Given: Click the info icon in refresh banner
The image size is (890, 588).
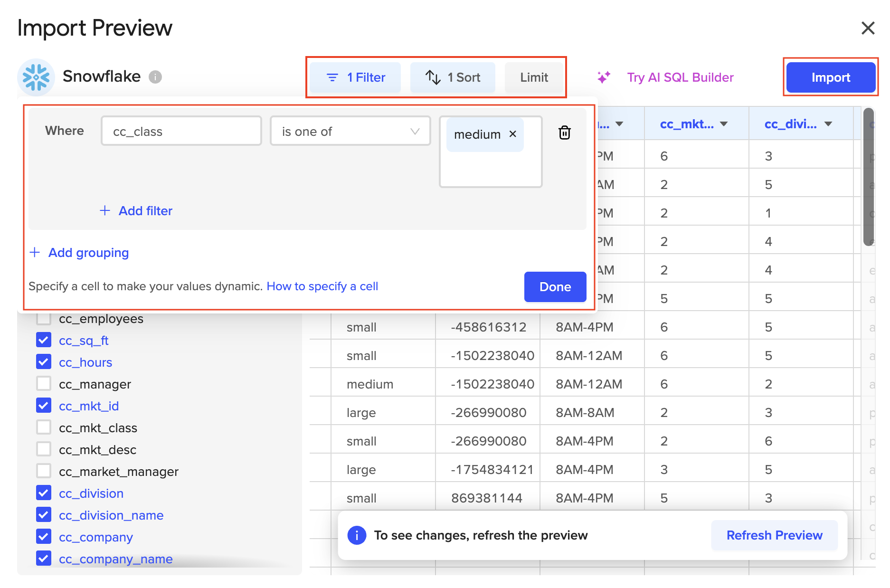Looking at the screenshot, I should pyautogui.click(x=357, y=535).
